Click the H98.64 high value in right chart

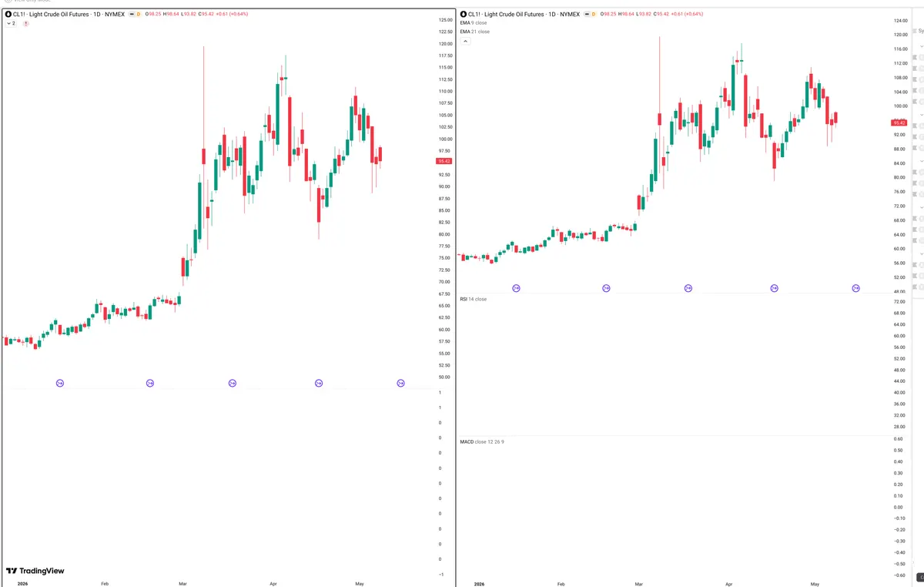[x=626, y=15]
